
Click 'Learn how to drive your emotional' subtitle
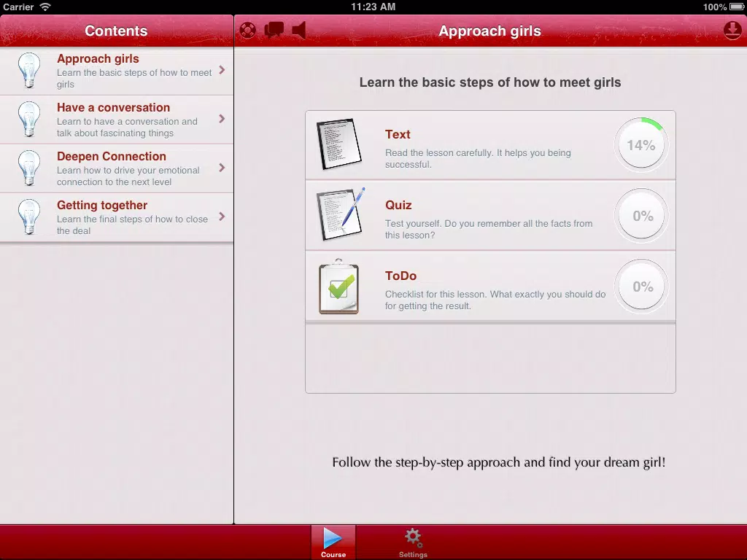pos(128,176)
